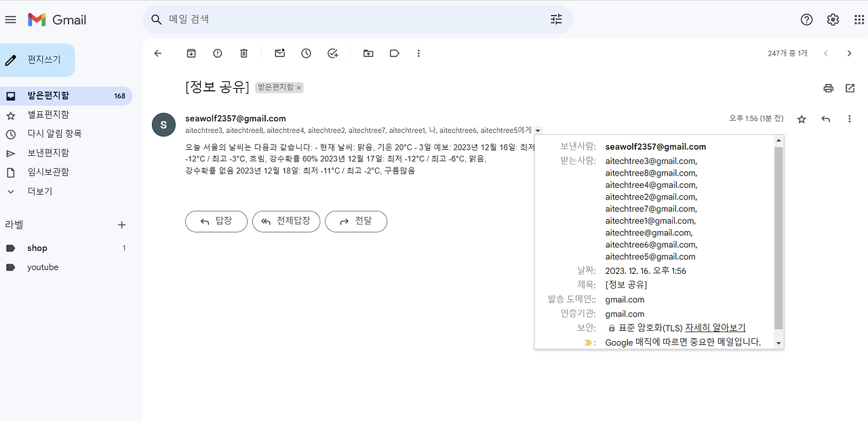868x421 pixels.
Task: Delete this email
Action: pyautogui.click(x=243, y=53)
